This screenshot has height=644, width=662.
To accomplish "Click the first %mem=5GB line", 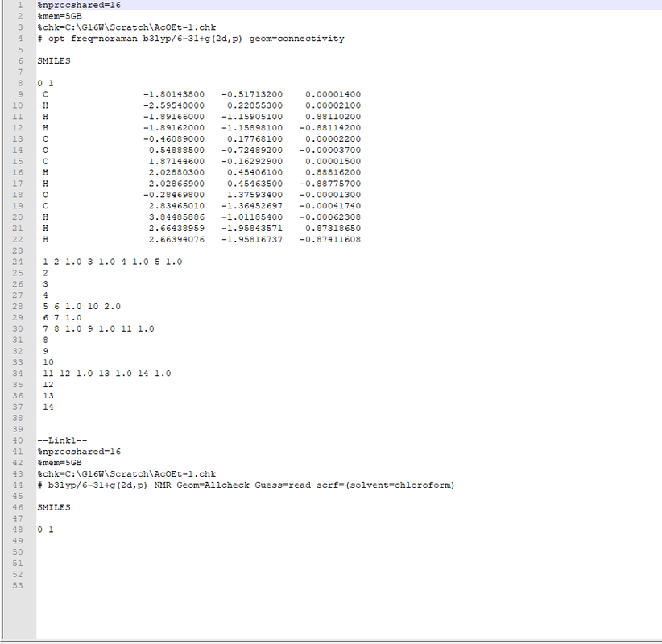I will click(x=60, y=16).
